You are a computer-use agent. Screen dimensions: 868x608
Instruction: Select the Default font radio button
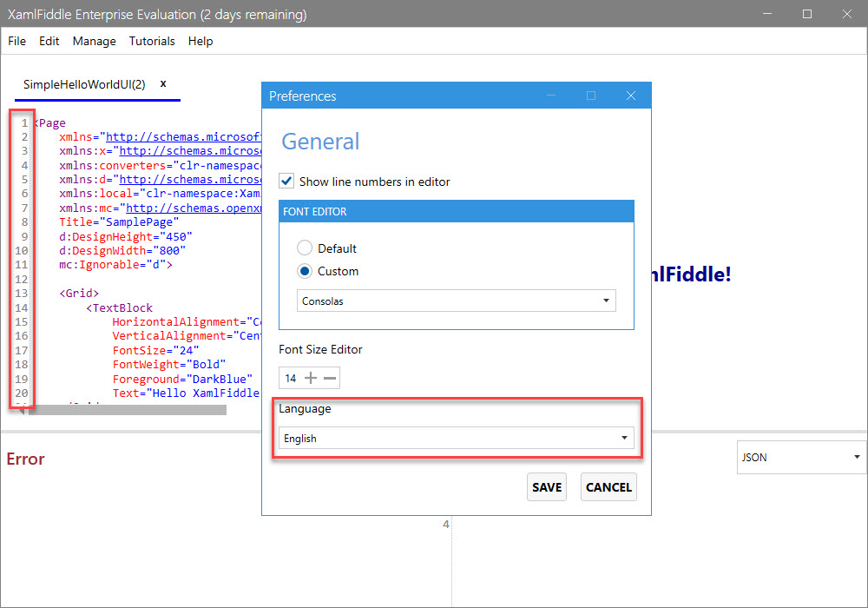(x=305, y=248)
